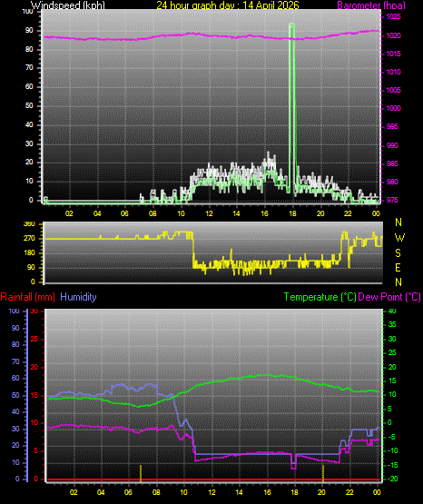Click green temperature axis value -10
423x504 pixels.
pyautogui.click(x=393, y=451)
